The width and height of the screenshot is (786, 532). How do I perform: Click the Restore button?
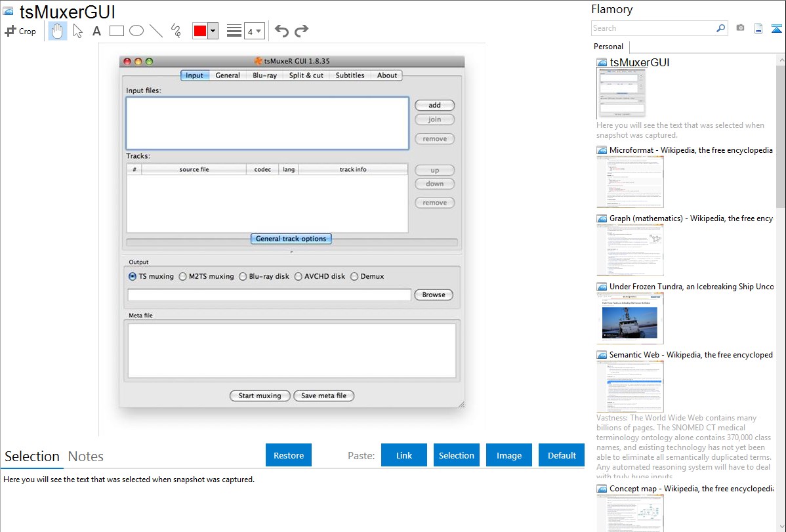click(289, 455)
